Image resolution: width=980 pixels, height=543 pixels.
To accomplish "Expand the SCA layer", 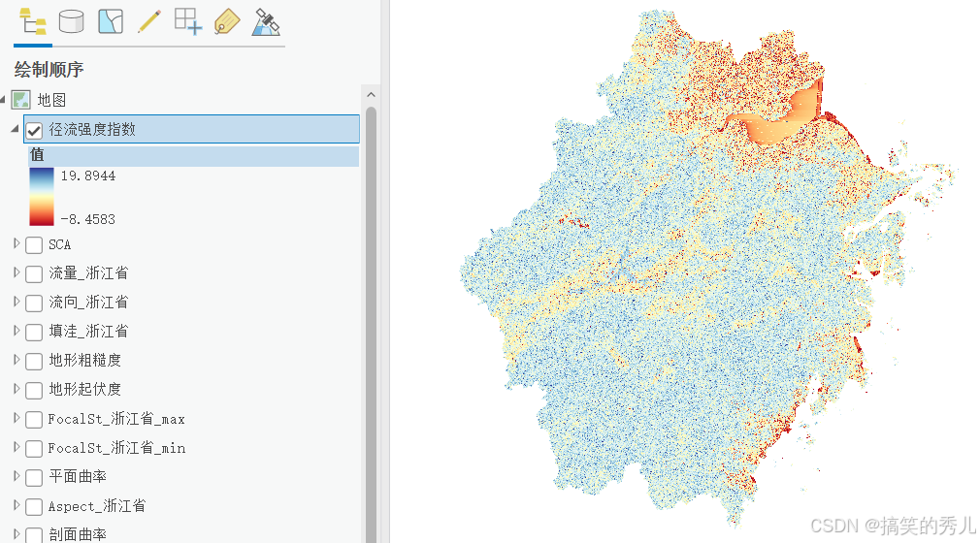I will tap(16, 243).
